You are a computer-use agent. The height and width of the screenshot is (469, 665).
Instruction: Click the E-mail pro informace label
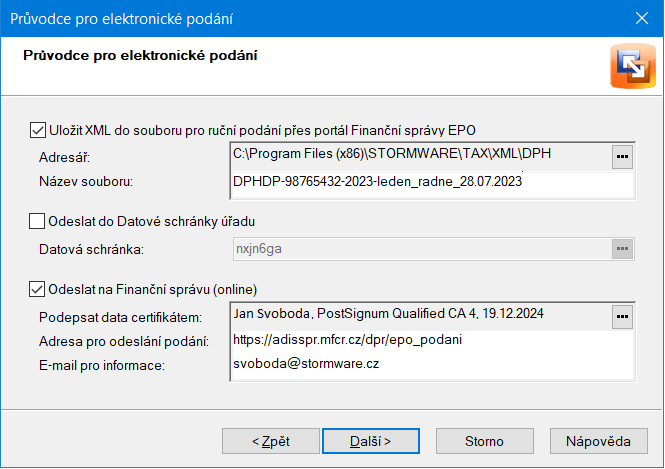pos(102,365)
